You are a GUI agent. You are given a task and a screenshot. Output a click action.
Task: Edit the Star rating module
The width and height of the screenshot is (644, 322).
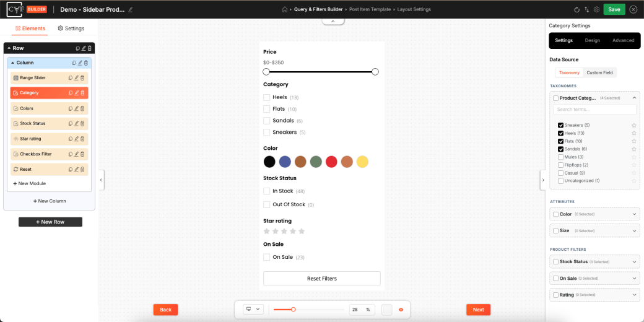[76, 139]
